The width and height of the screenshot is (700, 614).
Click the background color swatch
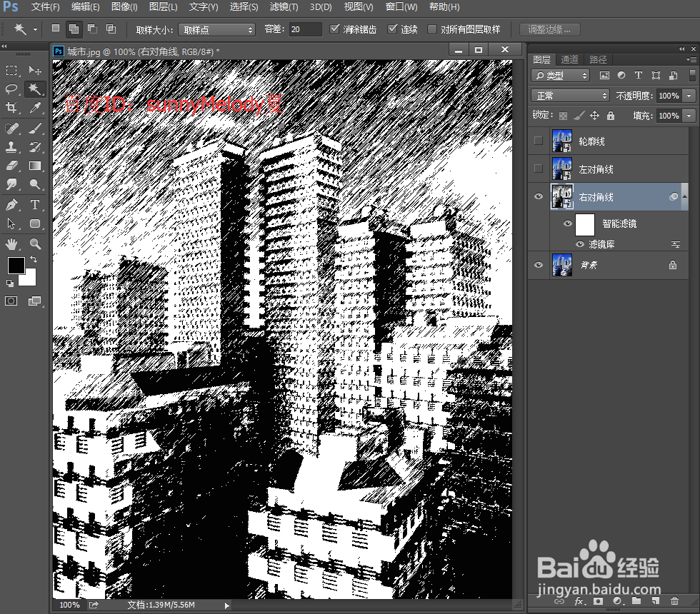pos(30,280)
